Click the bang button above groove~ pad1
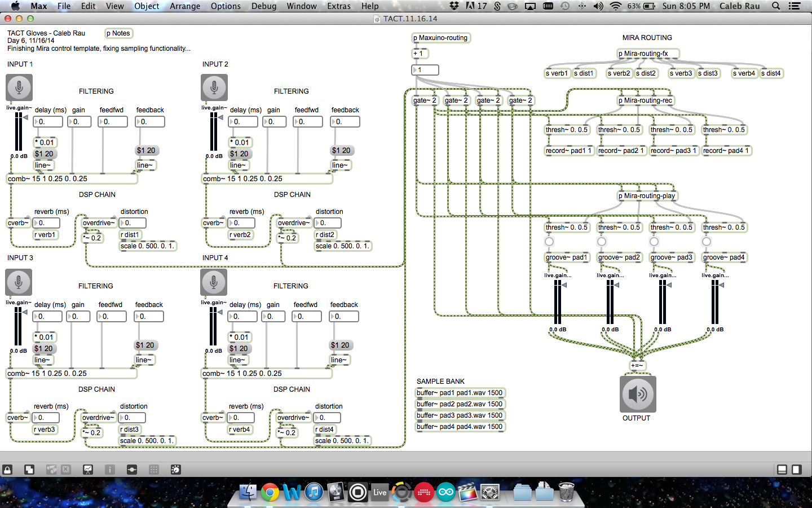Screen dimensions: 812x508 [x=549, y=242]
